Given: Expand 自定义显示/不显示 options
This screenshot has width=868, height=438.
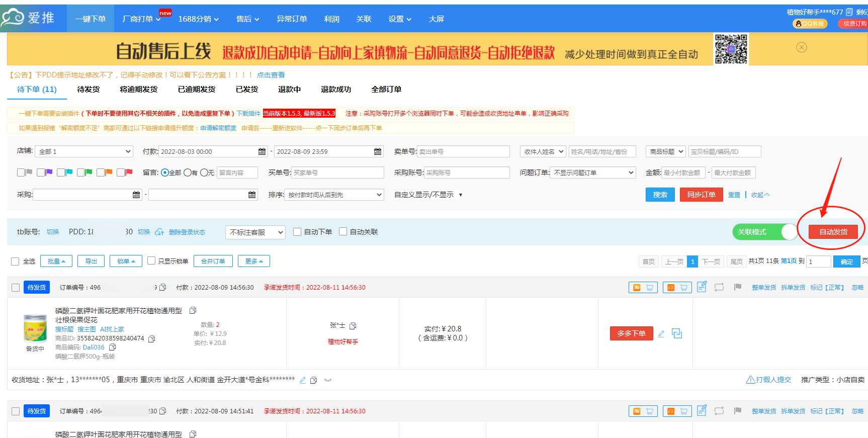Looking at the screenshot, I should click(428, 195).
